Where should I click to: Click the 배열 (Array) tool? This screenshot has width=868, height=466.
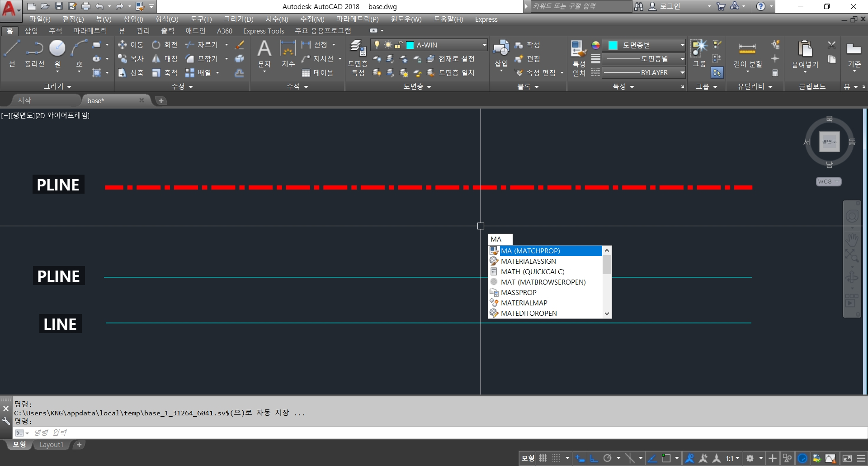click(x=198, y=73)
